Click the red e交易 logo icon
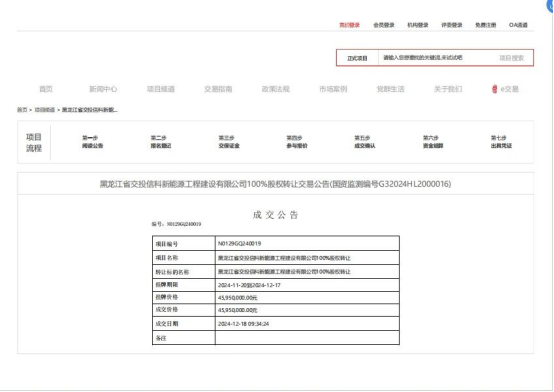Image resolution: width=554 pixels, height=392 pixels. coord(495,89)
